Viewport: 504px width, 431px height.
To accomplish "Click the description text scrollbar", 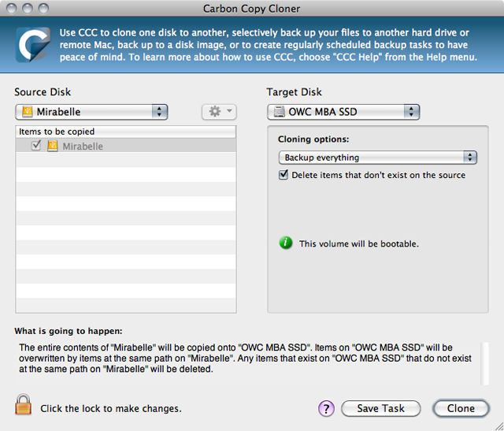I will tap(485, 363).
